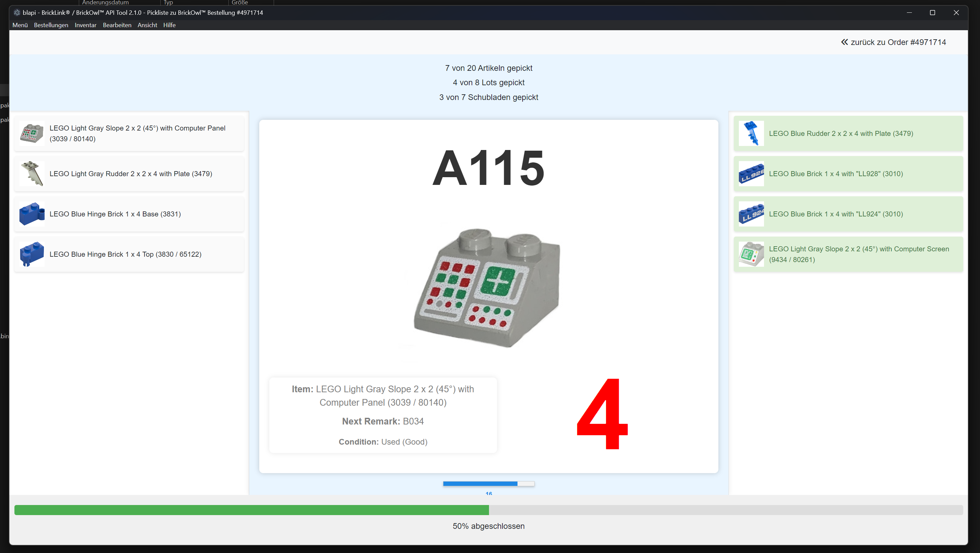Click 50% abgeschlossen status text
The height and width of the screenshot is (553, 980).
tap(488, 526)
